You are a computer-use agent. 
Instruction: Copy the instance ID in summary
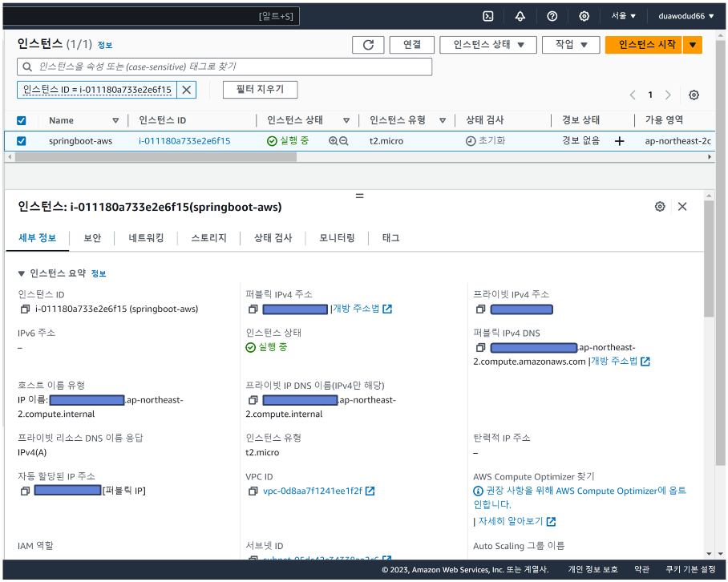pyautogui.click(x=25, y=309)
